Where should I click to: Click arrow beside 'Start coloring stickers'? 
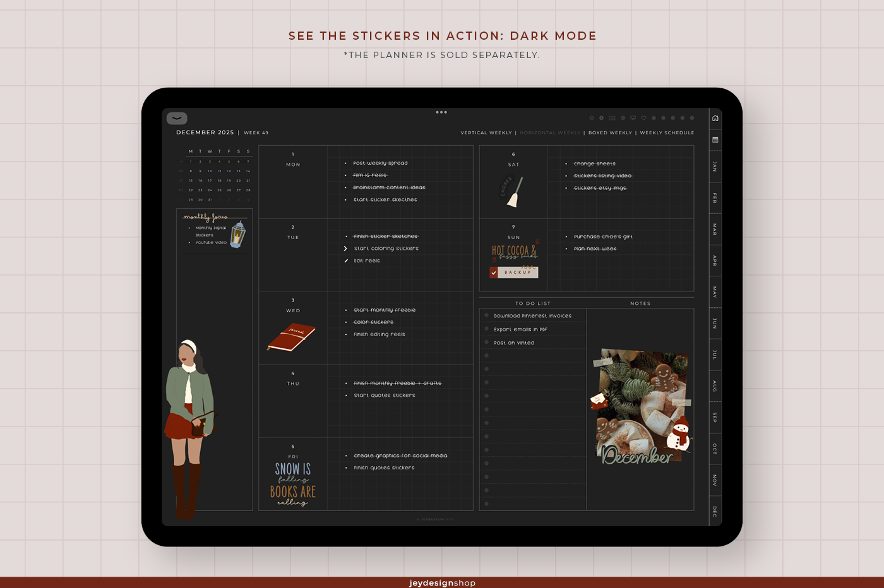(345, 249)
